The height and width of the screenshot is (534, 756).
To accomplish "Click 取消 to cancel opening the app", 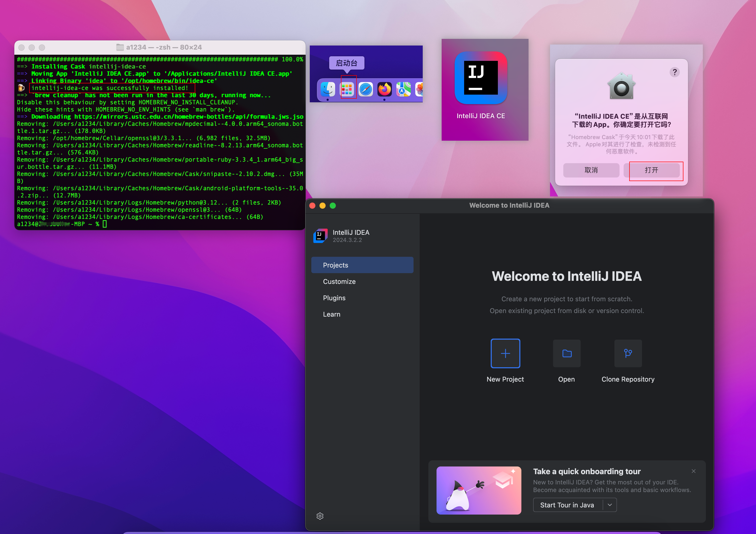I will [x=591, y=170].
